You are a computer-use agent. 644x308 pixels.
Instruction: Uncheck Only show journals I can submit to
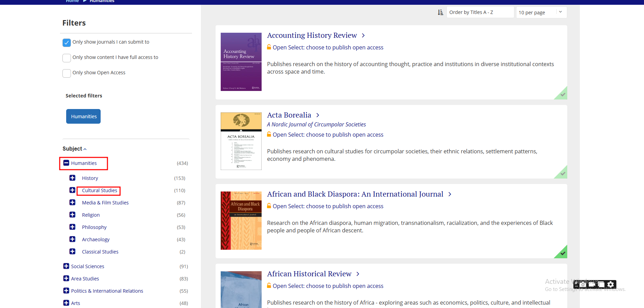click(67, 42)
